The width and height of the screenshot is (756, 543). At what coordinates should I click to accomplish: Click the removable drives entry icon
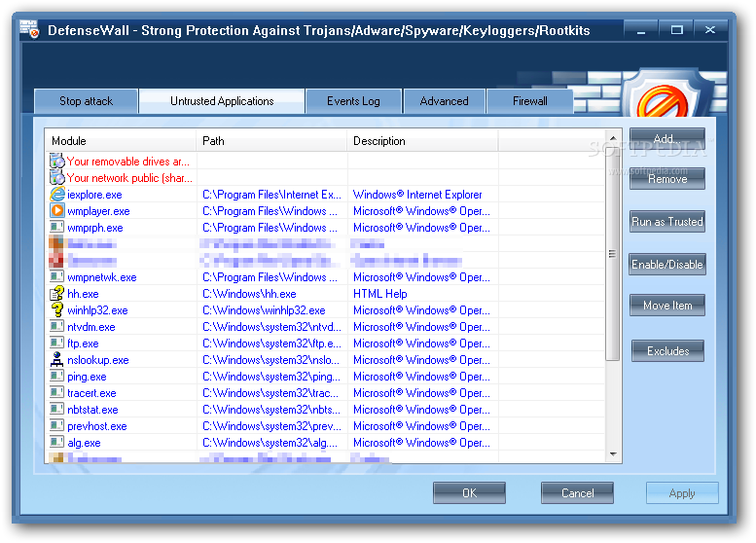pos(56,162)
